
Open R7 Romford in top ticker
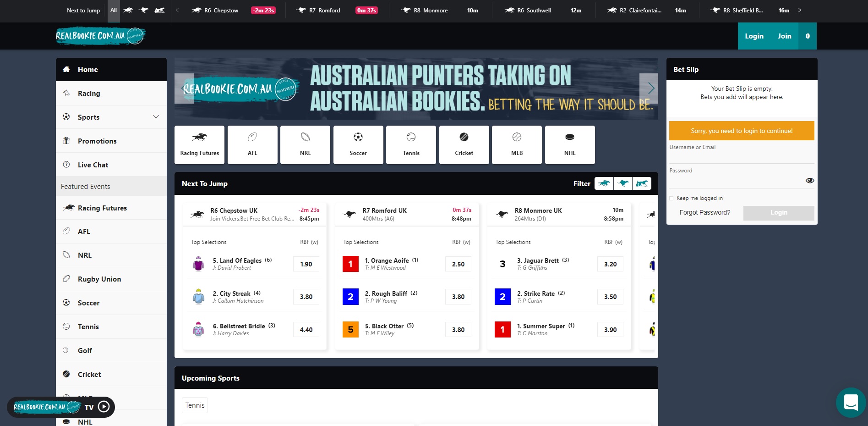[x=337, y=11]
